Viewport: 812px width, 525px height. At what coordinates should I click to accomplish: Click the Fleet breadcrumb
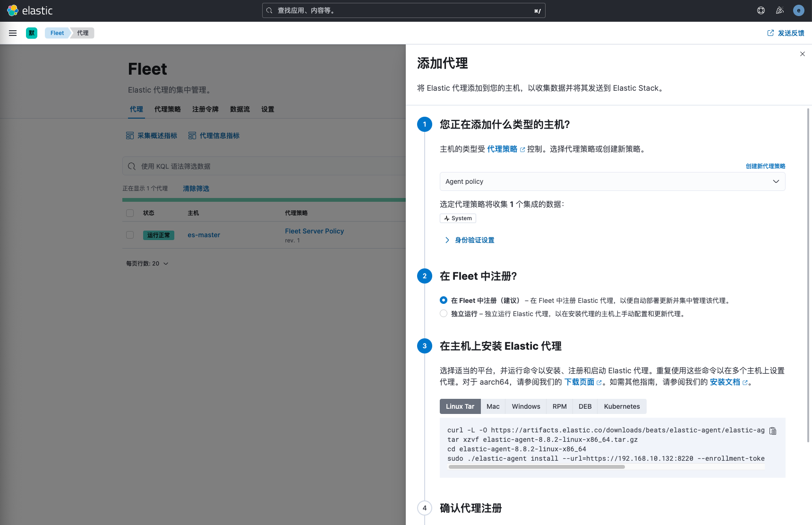pyautogui.click(x=57, y=33)
